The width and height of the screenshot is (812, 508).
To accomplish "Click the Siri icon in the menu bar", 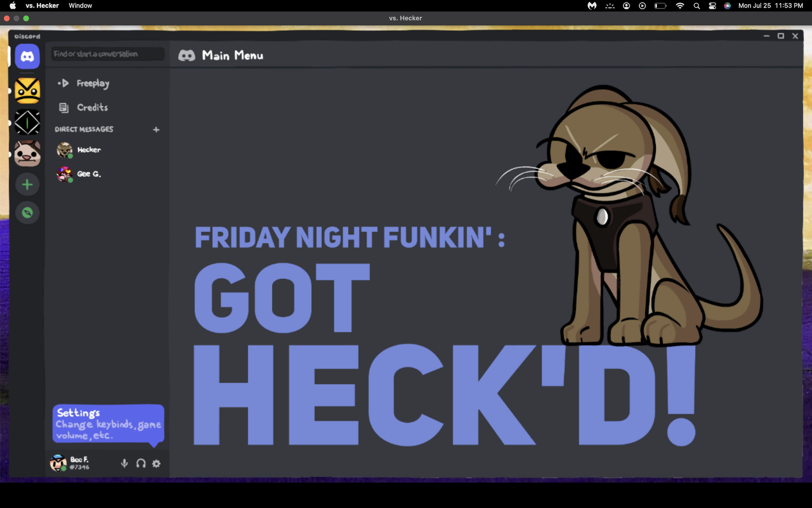I will [x=727, y=6].
